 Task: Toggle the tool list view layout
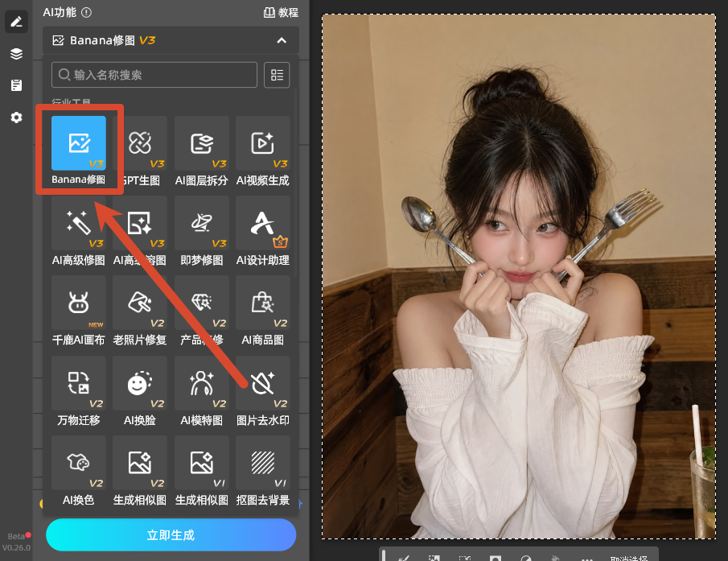(277, 75)
